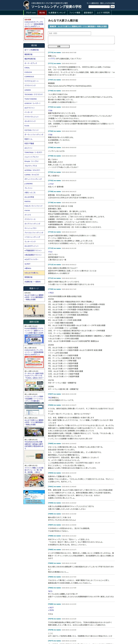Click the 6,000円分 Funds campaign thumbnail
138x644 pixels.
point(34,339)
